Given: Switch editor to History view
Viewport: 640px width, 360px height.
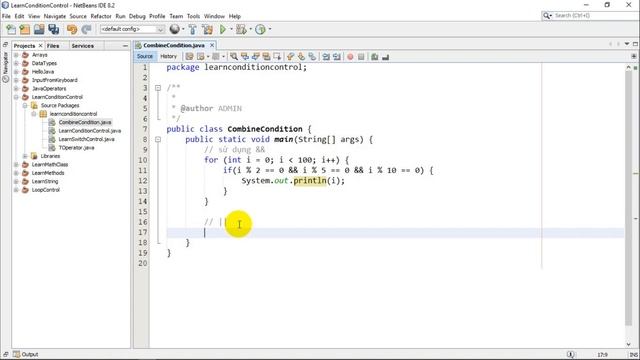Looking at the screenshot, I should click(168, 56).
